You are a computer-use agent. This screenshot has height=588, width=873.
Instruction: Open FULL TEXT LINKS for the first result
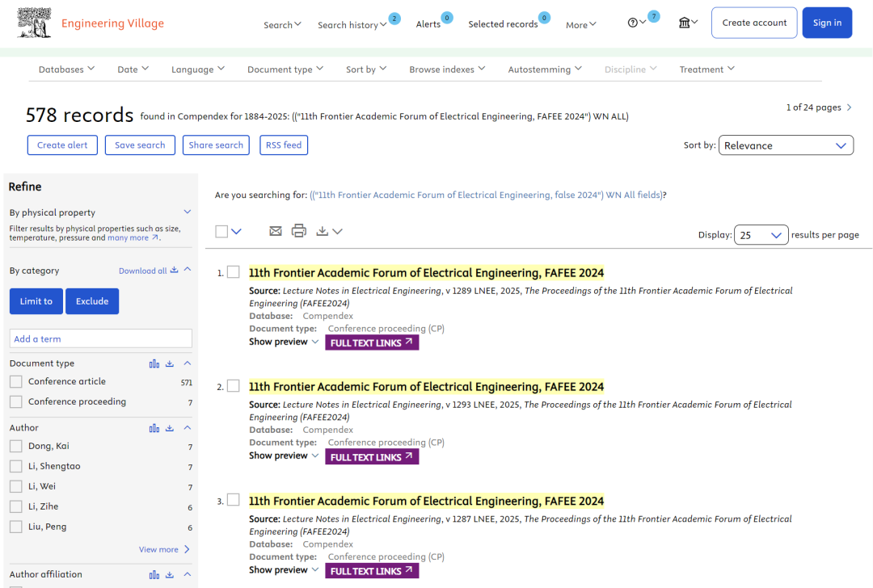[371, 342]
